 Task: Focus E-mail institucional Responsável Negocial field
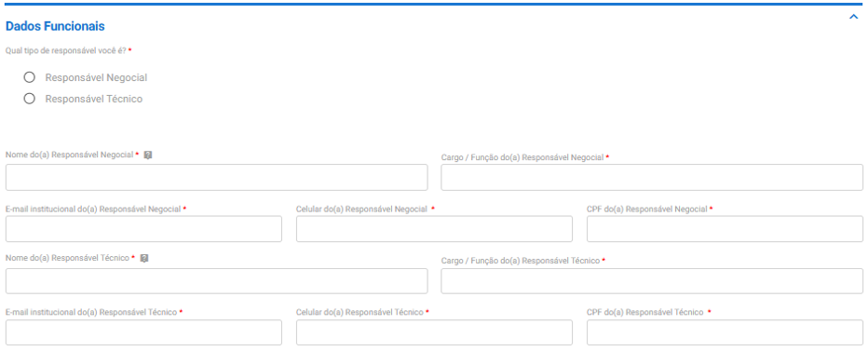[143, 229]
